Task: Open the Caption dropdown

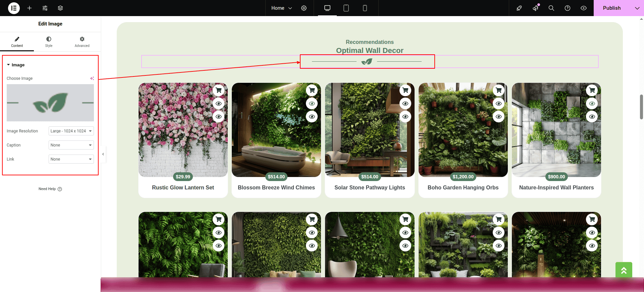Action: pyautogui.click(x=71, y=145)
